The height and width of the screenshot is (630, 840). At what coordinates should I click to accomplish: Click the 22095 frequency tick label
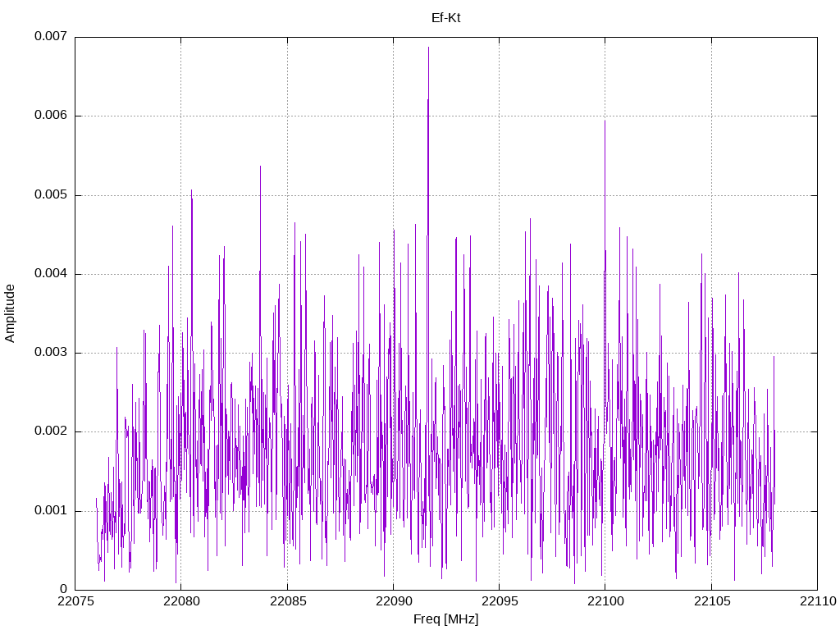tap(499, 603)
